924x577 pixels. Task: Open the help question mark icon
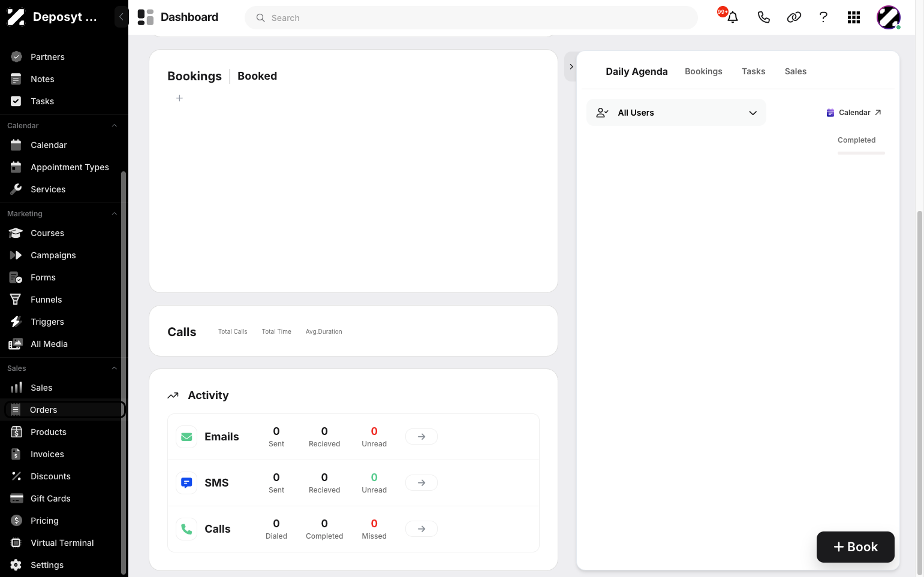823,17
